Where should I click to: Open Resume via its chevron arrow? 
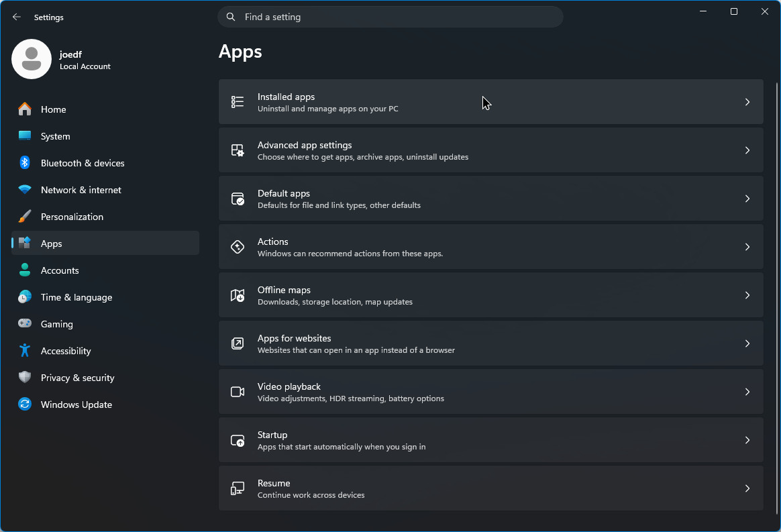click(747, 488)
